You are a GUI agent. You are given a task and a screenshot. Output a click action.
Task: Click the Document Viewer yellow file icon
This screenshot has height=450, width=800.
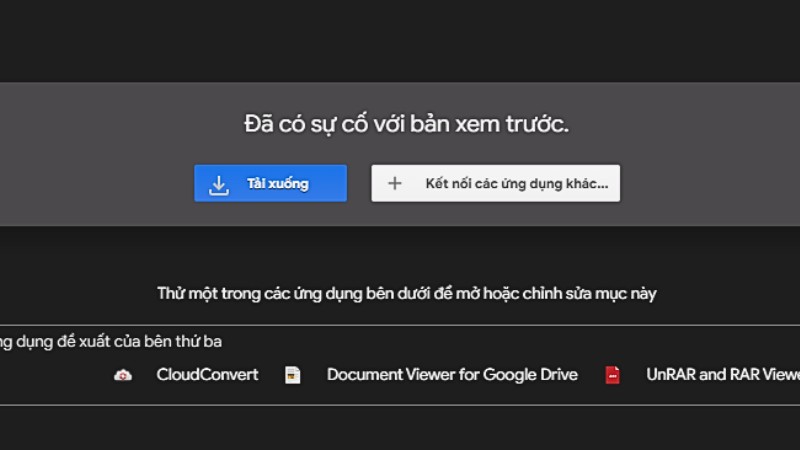(292, 375)
